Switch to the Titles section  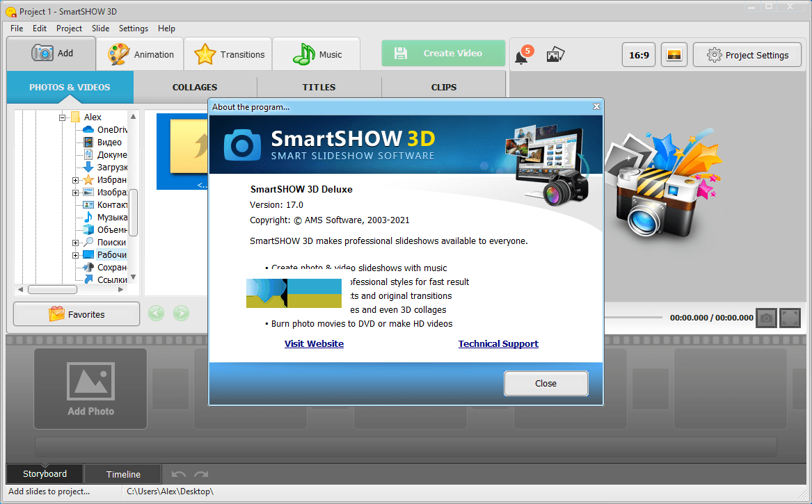click(319, 87)
